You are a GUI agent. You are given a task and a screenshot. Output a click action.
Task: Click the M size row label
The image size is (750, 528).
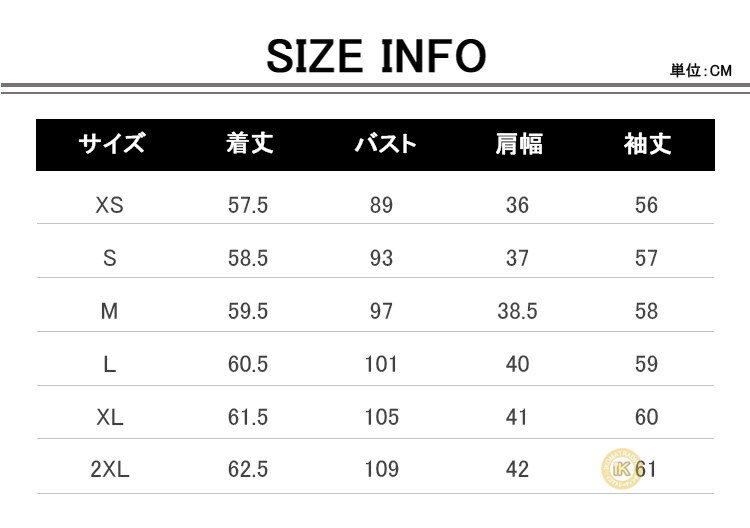(110, 311)
